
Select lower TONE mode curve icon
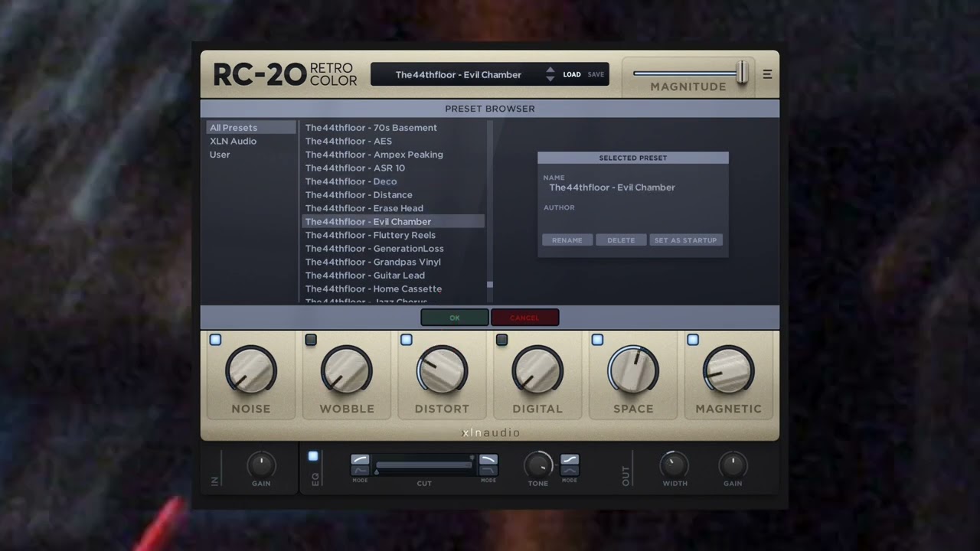click(570, 471)
